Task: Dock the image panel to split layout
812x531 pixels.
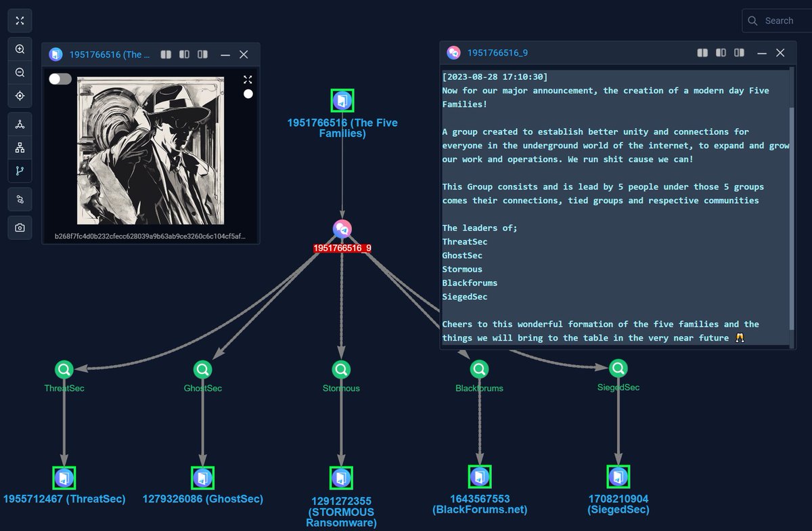Action: pos(166,54)
